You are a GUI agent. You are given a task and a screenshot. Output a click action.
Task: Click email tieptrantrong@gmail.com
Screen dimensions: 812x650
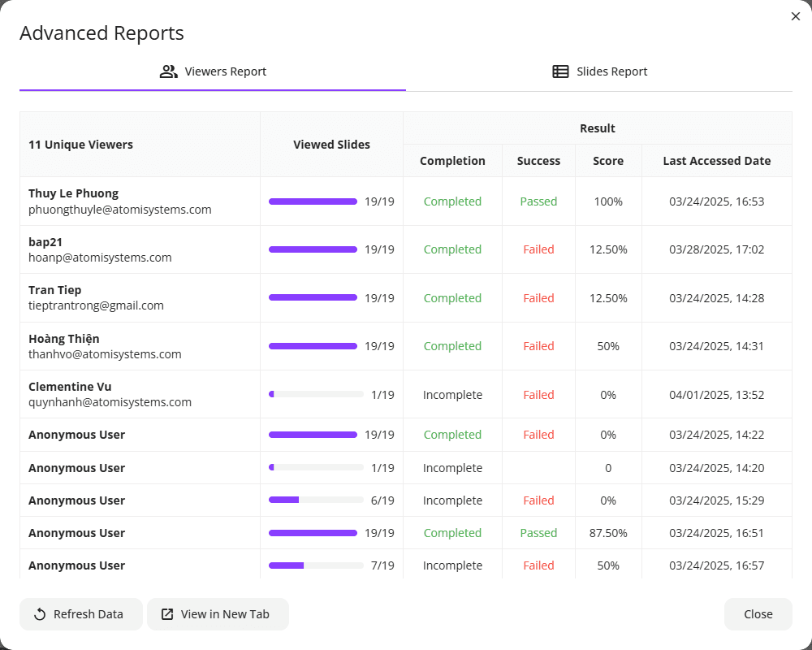click(97, 305)
